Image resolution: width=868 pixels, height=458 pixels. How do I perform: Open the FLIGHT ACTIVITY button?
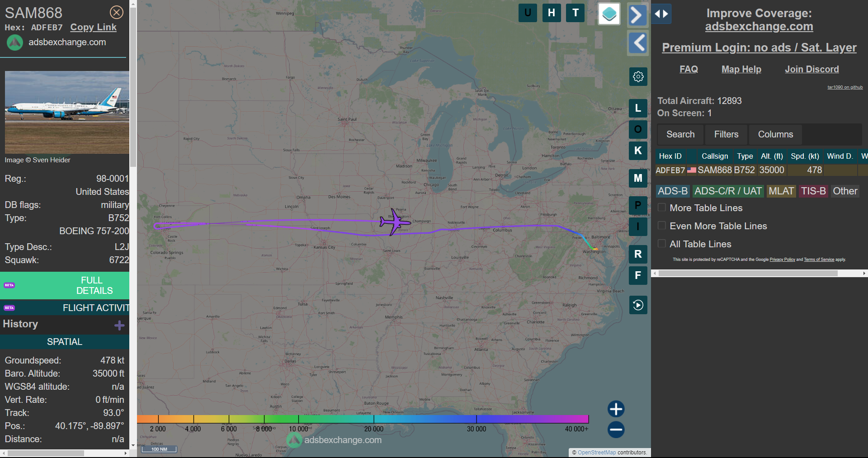tap(65, 308)
